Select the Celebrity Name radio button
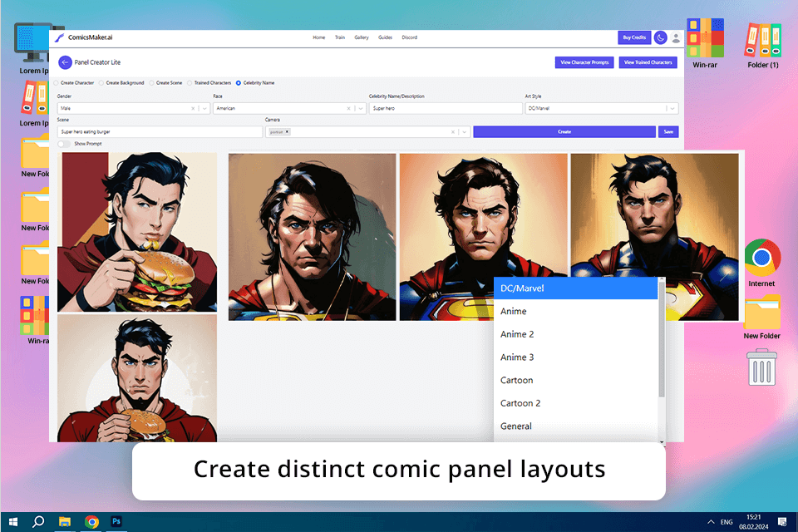The height and width of the screenshot is (532, 798). pyautogui.click(x=239, y=83)
